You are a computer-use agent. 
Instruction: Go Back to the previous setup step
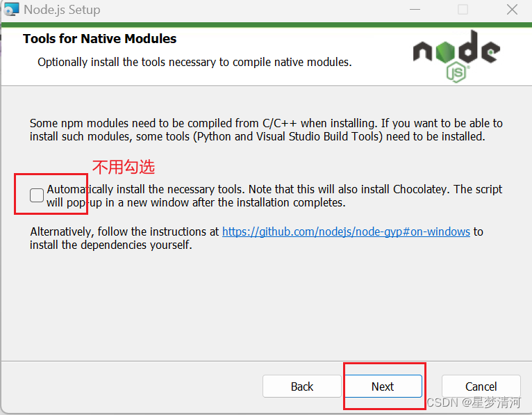click(301, 386)
